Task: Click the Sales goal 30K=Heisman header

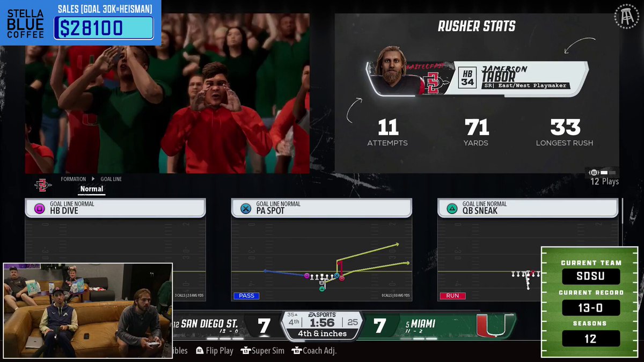Action: click(105, 9)
